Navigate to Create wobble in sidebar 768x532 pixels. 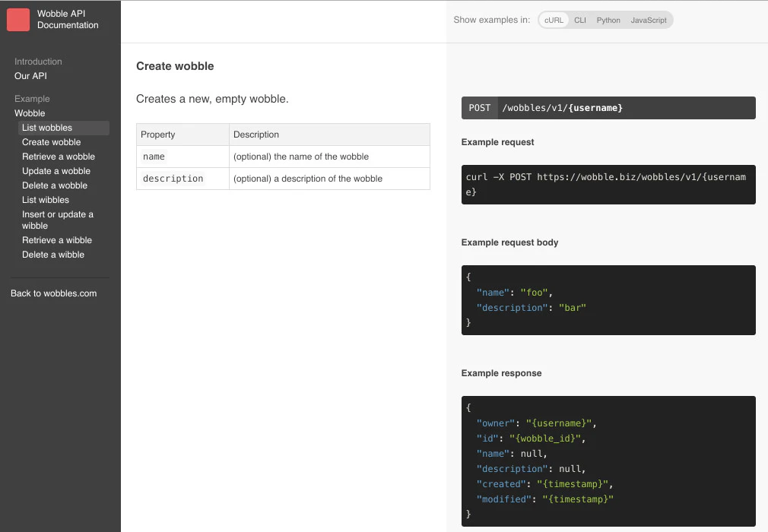[52, 142]
